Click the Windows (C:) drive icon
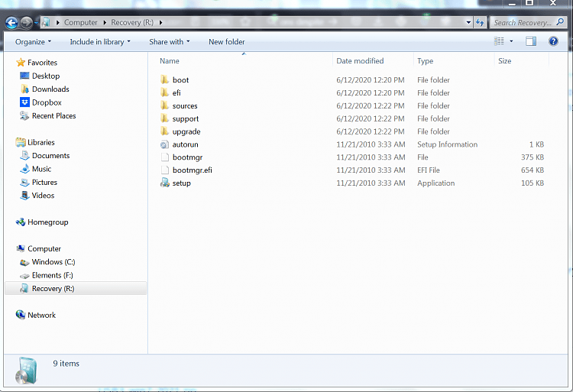 click(24, 262)
